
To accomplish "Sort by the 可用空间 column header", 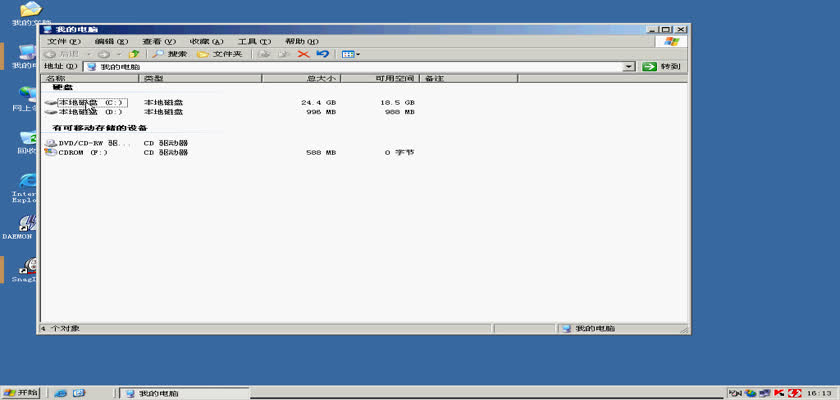I will 380,78.
